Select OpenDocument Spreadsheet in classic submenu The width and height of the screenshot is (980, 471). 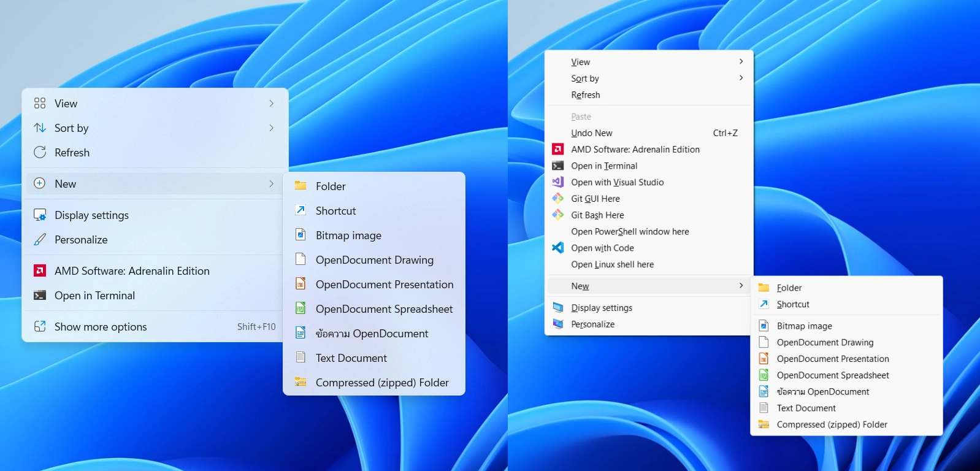coord(846,375)
